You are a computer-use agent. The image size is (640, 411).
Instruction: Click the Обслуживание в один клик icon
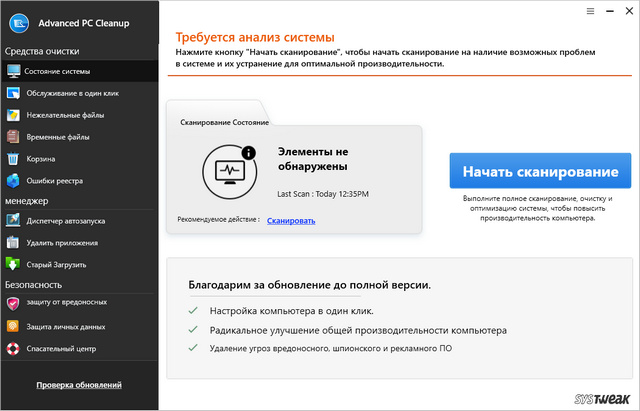coord(13,93)
